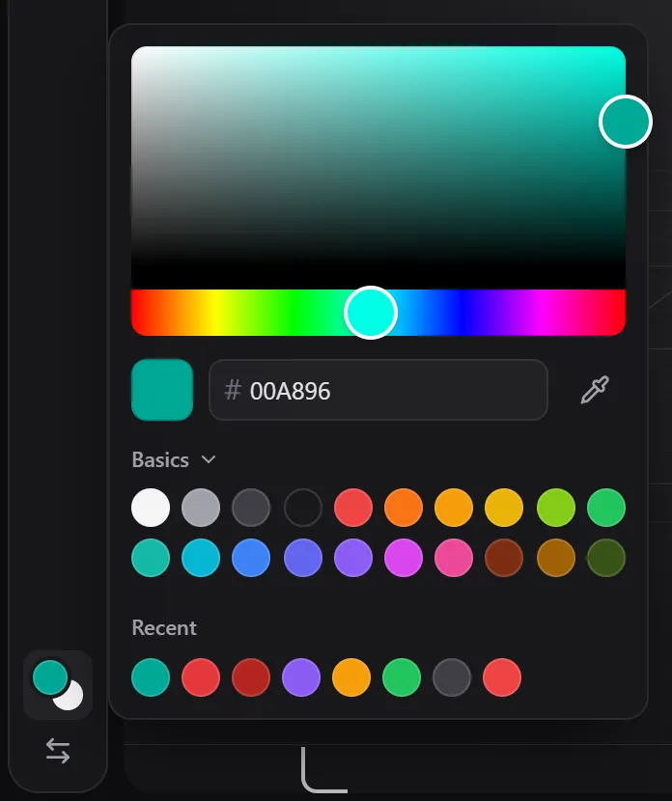Choose the dark olive green swatch in Basics
Screen dimensions: 672x801
pos(606,558)
